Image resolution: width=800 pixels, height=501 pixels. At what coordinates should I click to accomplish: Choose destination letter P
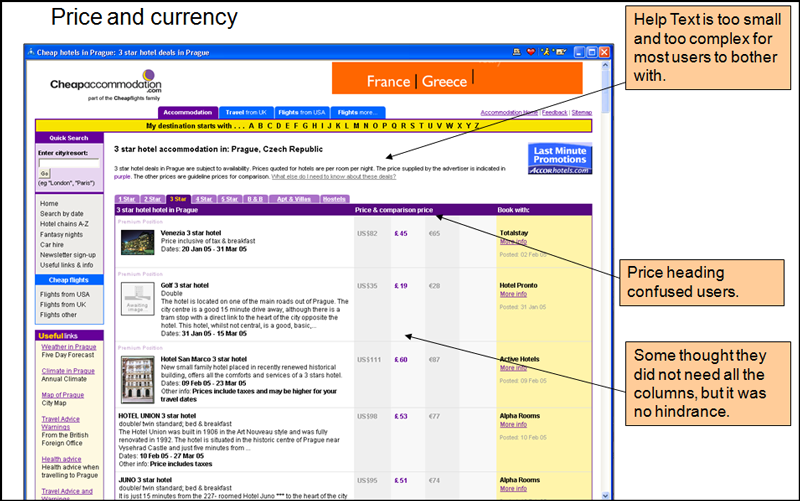384,126
